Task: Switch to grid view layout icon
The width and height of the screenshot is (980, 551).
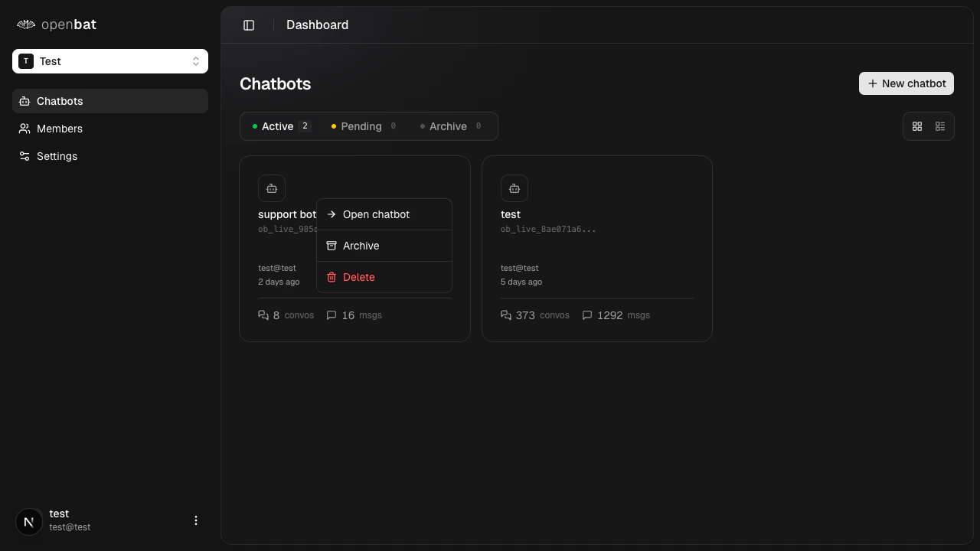Action: tap(917, 126)
